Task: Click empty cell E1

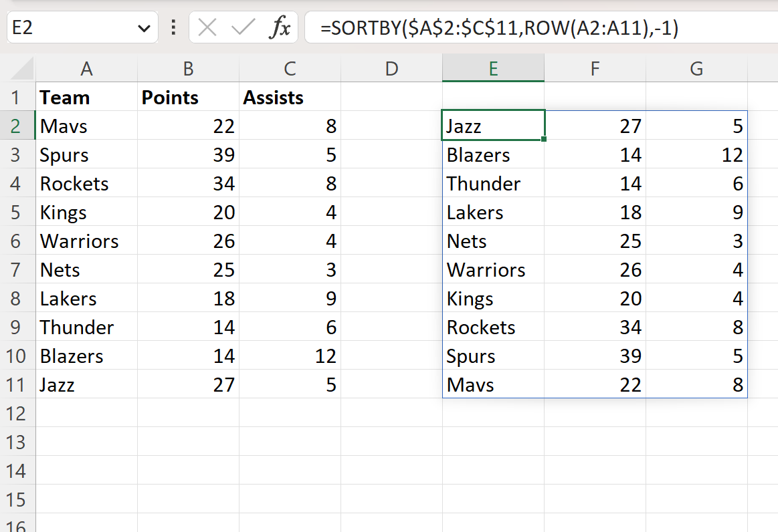Action: [x=493, y=97]
